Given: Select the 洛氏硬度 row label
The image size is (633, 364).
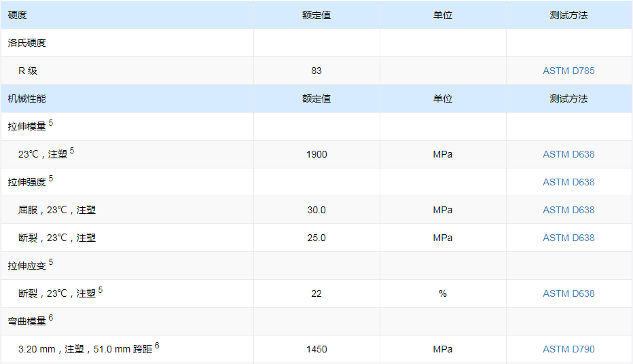Looking at the screenshot, I should (26, 43).
